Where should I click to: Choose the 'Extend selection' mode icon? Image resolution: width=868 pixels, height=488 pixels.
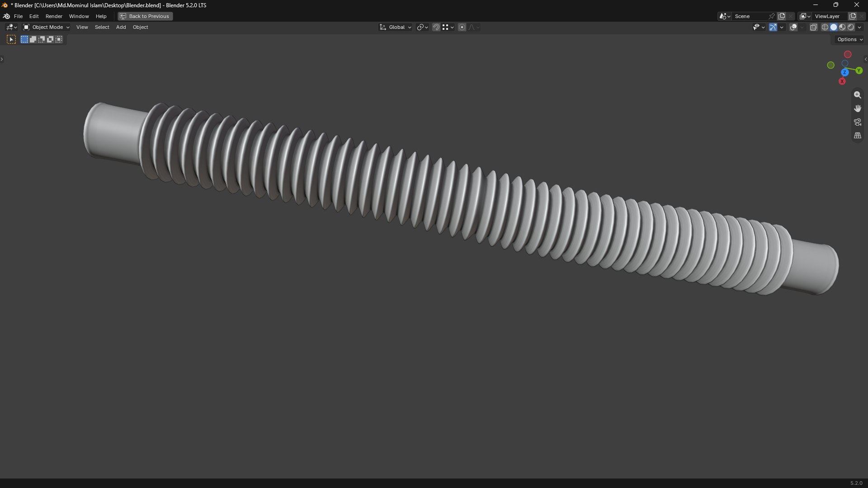tap(33, 40)
